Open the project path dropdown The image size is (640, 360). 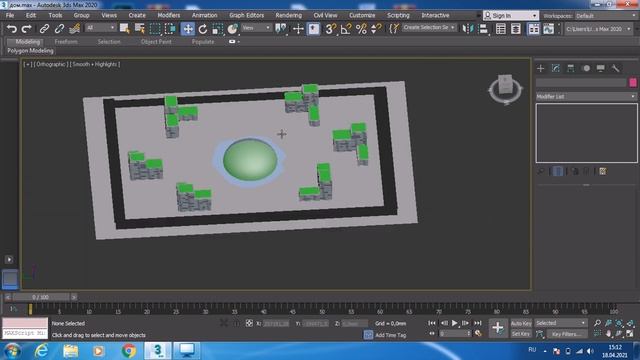(598, 29)
